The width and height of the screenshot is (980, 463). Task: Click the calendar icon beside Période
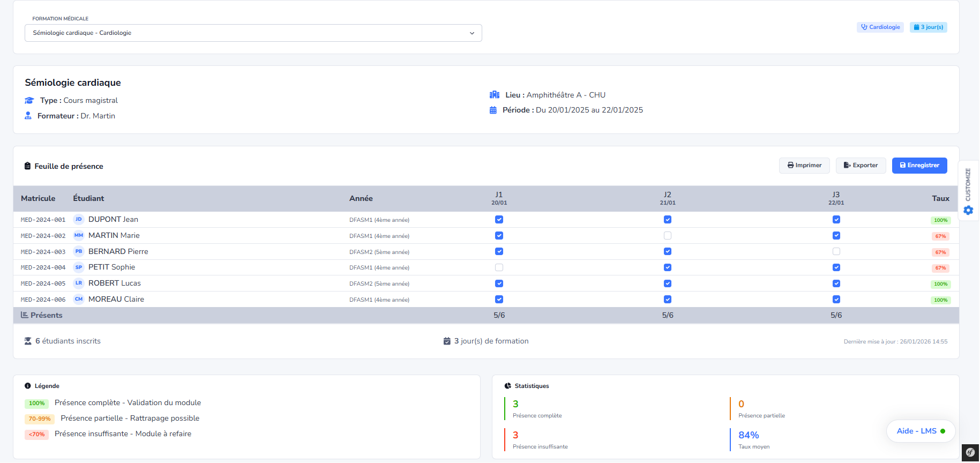coord(493,110)
